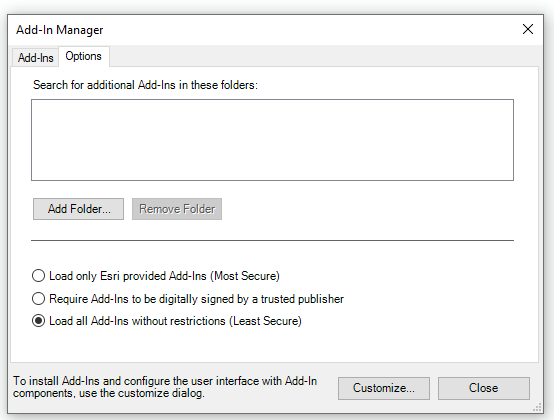Select the Options tab

pos(84,56)
